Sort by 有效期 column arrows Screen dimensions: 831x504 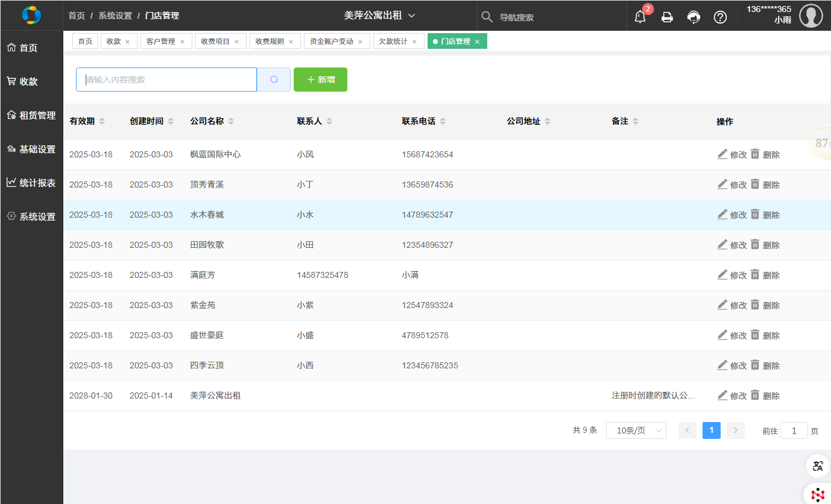tap(102, 121)
